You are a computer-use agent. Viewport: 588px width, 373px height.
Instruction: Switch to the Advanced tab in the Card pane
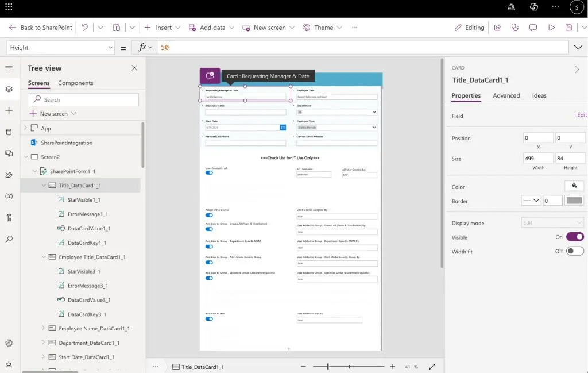[506, 95]
